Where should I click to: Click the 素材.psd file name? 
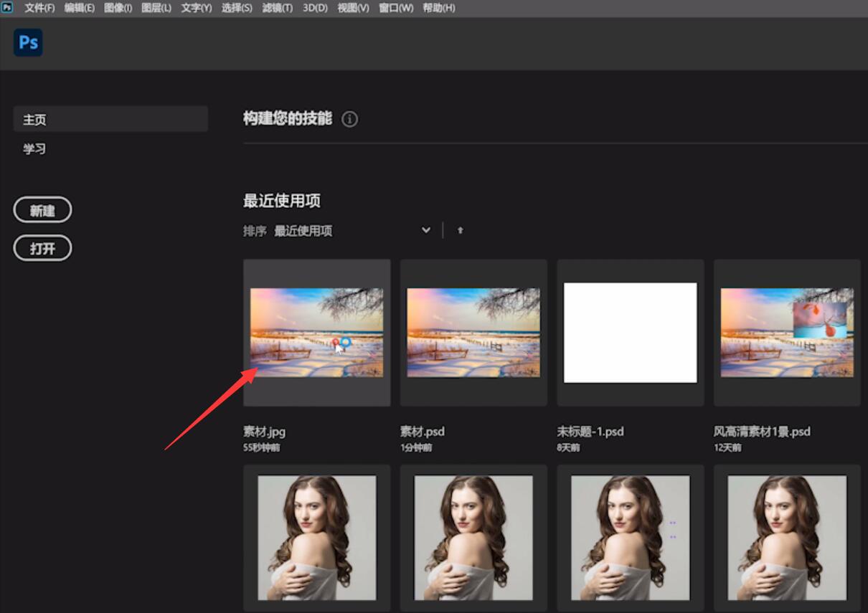coord(423,432)
